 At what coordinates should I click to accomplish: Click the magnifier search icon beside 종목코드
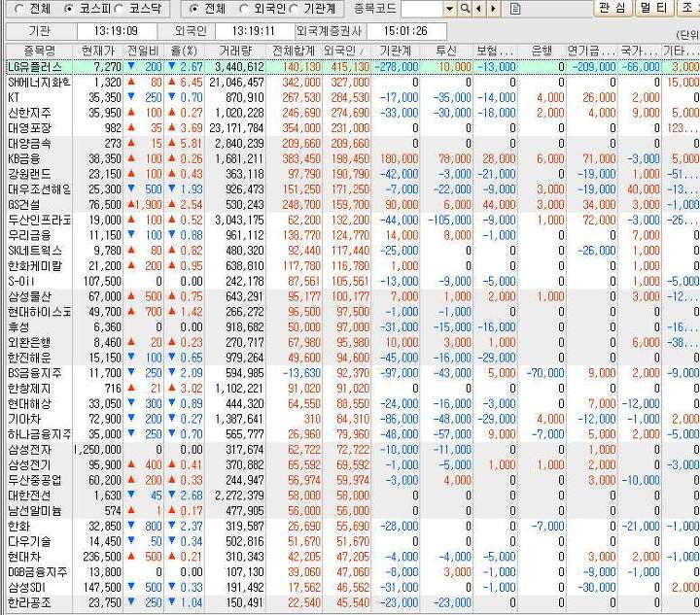pyautogui.click(x=465, y=9)
